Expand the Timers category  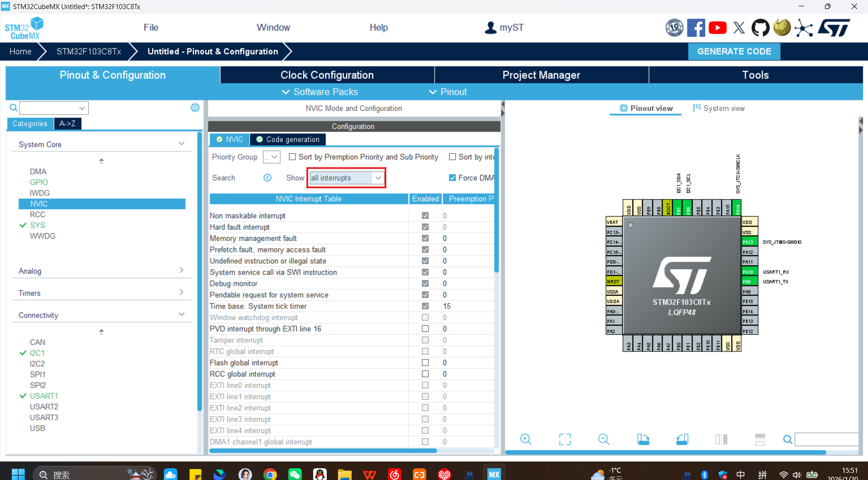click(181, 293)
